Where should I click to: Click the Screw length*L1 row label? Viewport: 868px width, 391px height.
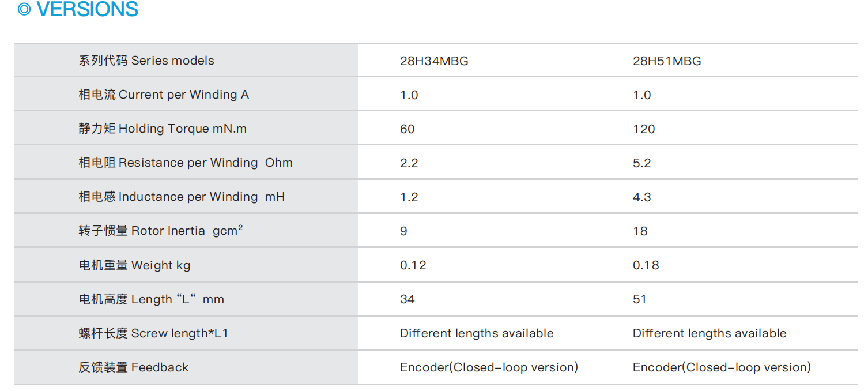tap(153, 333)
